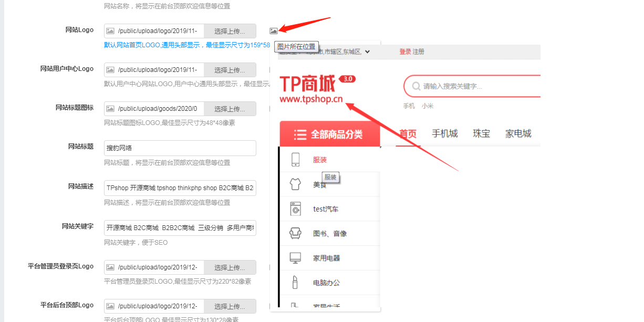Focus the 网站关键字 input field
Viewport: 644px width, 322px height.
click(x=180, y=228)
